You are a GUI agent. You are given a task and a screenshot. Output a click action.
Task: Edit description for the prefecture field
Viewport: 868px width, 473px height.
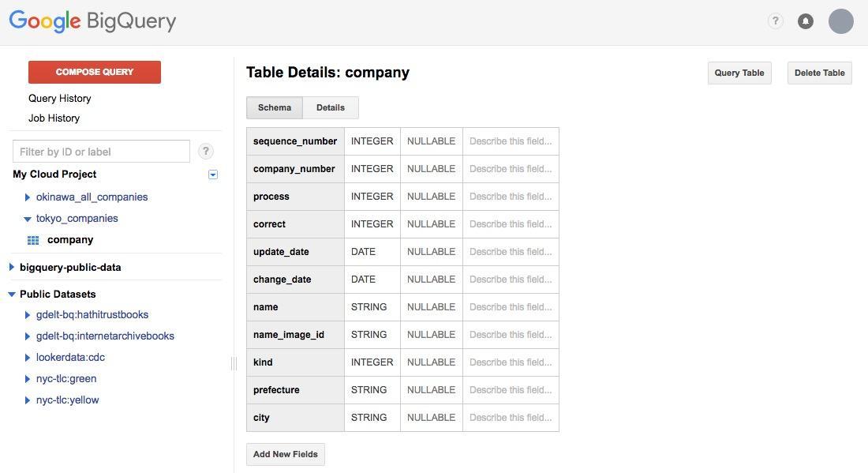(x=511, y=390)
